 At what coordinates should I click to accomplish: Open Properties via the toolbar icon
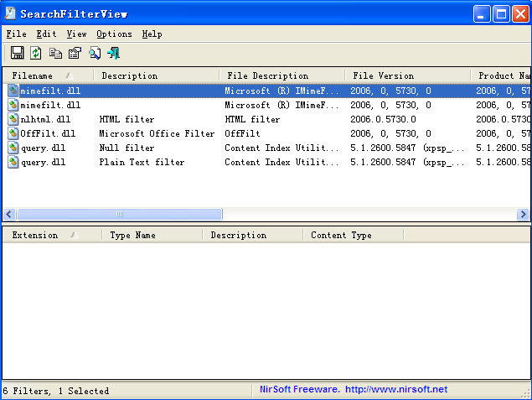coord(75,53)
